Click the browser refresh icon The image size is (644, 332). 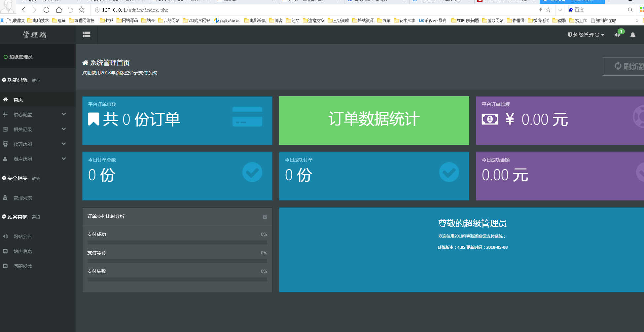47,10
